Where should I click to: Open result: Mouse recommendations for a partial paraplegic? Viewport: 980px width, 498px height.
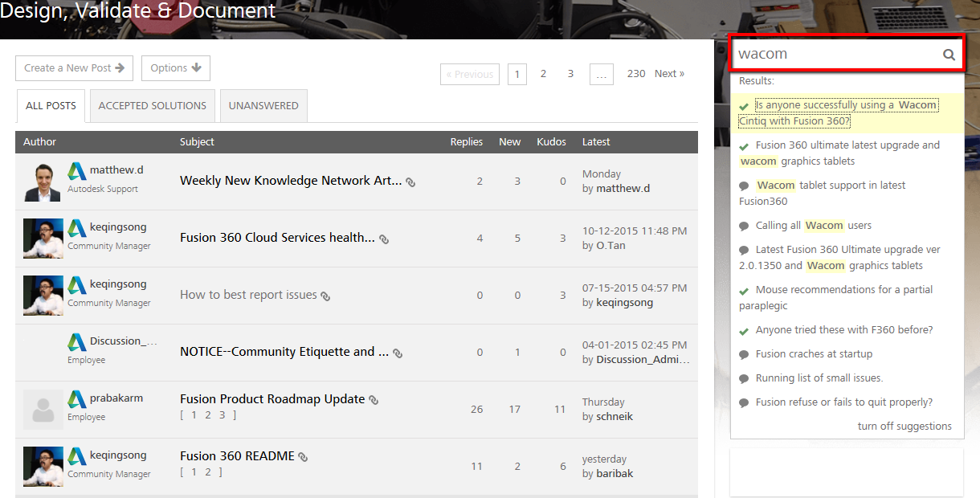click(x=836, y=298)
